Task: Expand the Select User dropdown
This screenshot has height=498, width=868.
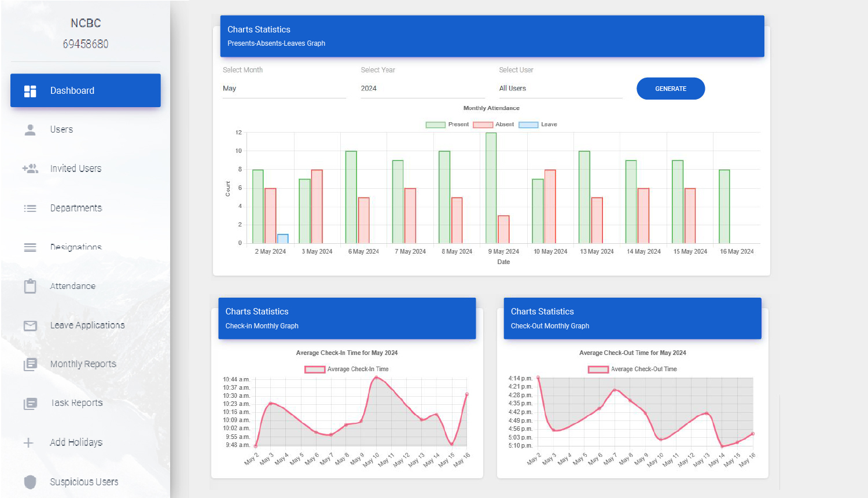Action: click(x=560, y=89)
